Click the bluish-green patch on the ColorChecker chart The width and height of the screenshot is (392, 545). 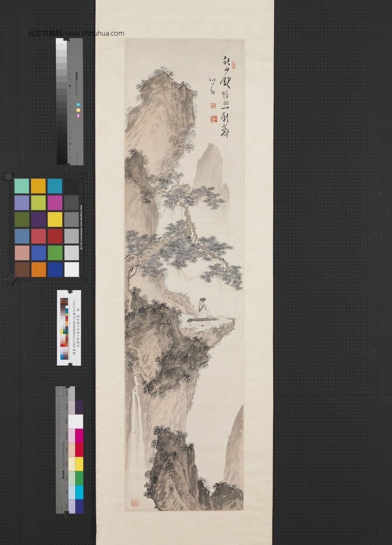pyautogui.click(x=22, y=186)
